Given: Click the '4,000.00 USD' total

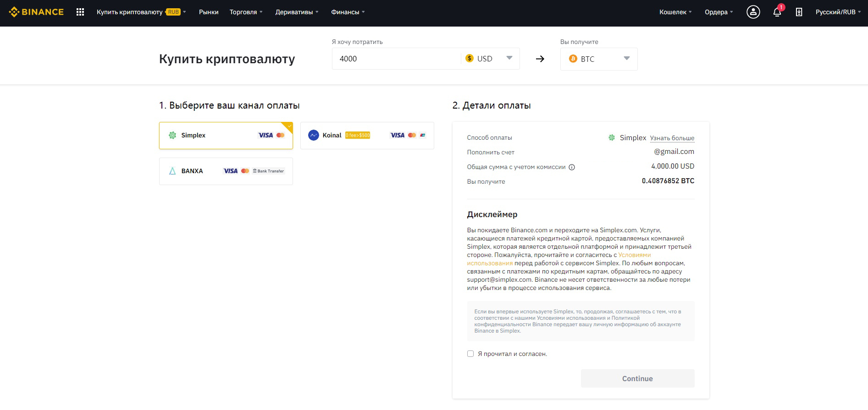Looking at the screenshot, I should (673, 166).
